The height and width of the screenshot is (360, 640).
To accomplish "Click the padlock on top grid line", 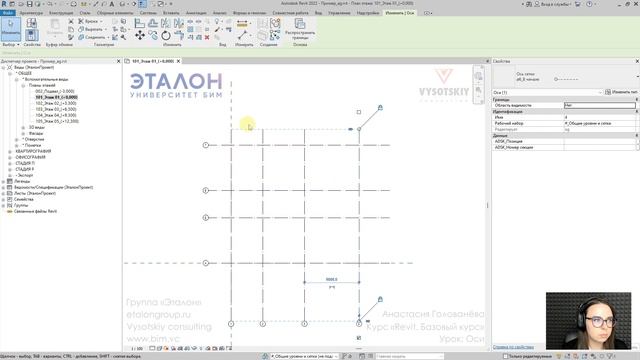I will [x=380, y=108].
